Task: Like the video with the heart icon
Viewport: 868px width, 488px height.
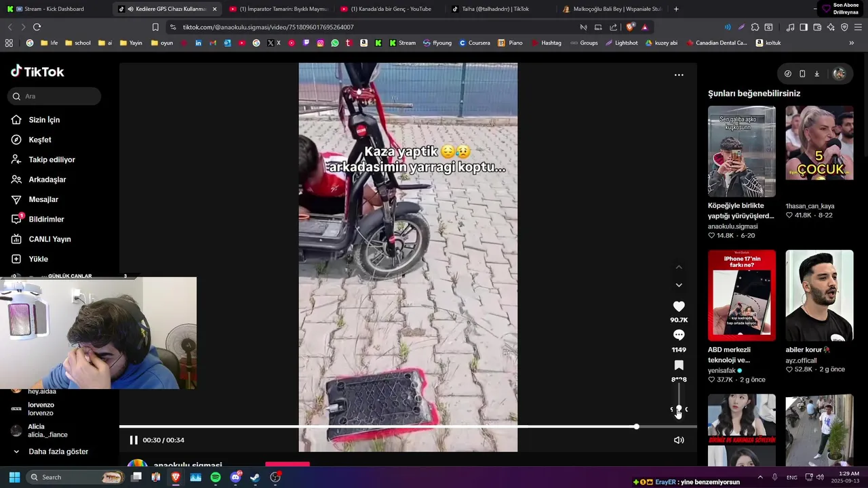Action: (x=679, y=306)
